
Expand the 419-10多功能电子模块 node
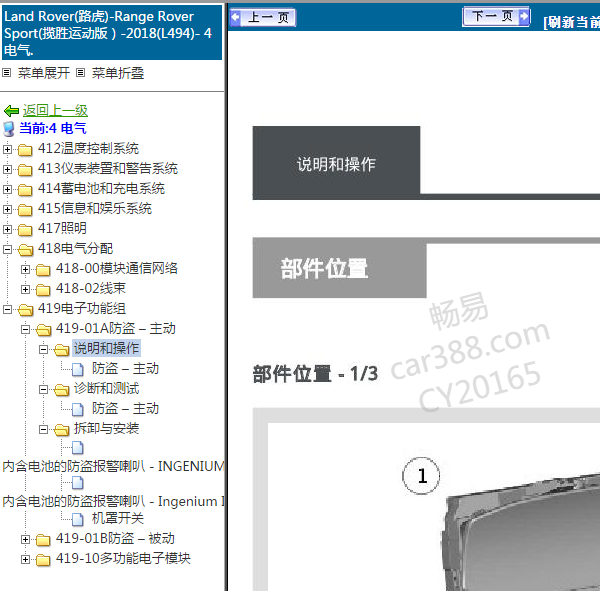point(25,559)
